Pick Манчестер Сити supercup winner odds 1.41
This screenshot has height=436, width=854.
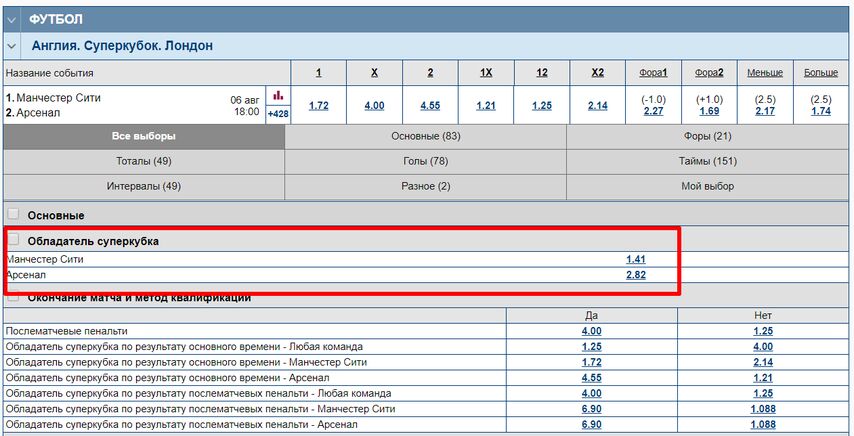(636, 260)
